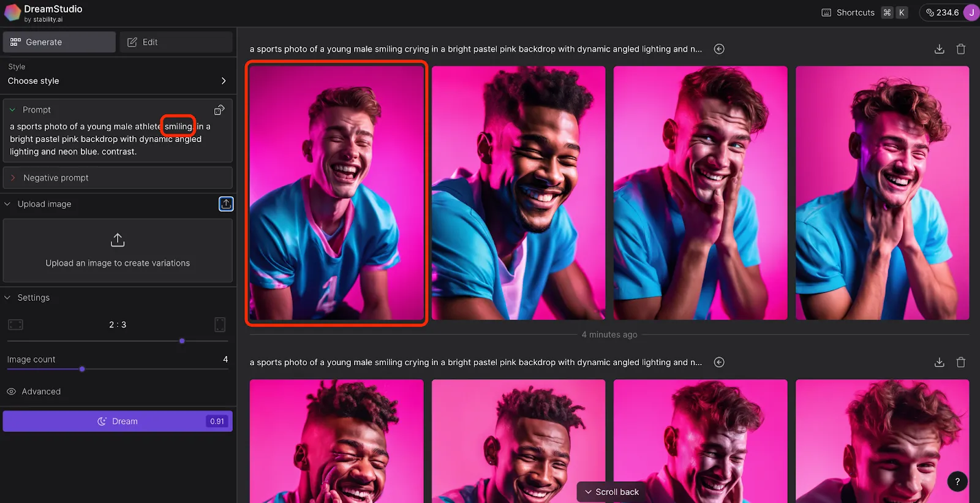Click the prompt share icon
Viewport: 980px width, 503px height.
pos(219,110)
